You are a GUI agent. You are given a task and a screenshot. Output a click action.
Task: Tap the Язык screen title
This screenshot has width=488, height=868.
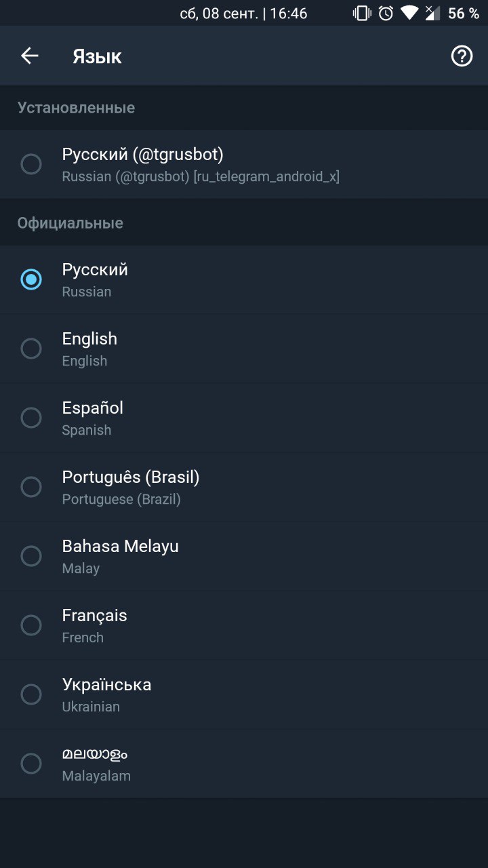pos(97,56)
